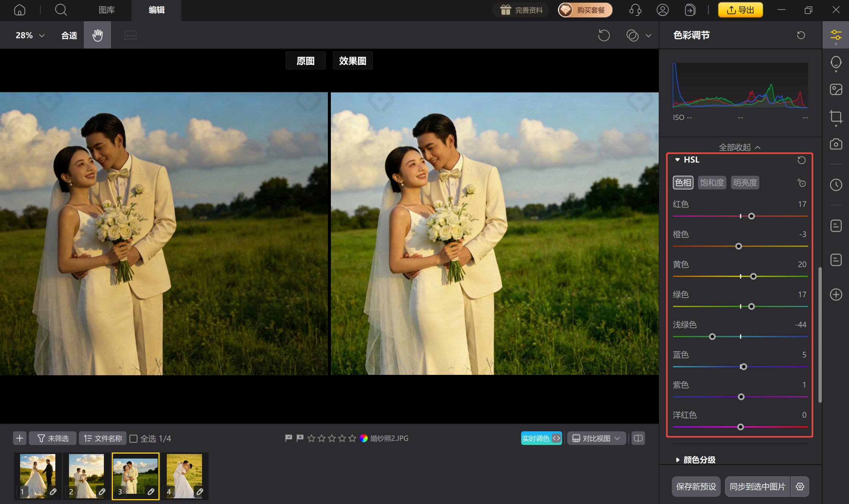Click 保存新预设 save preset button

696,487
